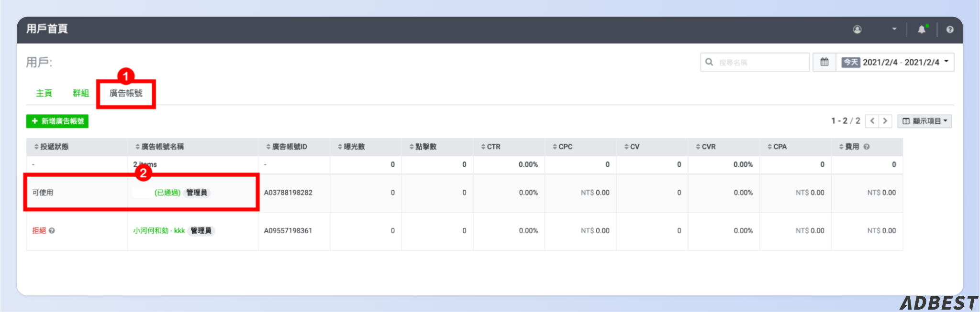Sort by 曝光數 column header
The width and height of the screenshot is (980, 312).
(x=351, y=147)
